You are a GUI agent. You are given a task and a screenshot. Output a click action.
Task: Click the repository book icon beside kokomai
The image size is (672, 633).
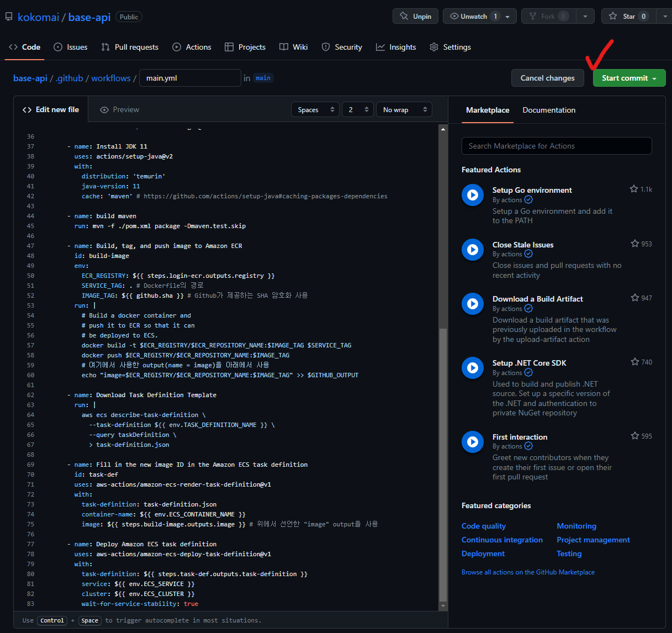(x=9, y=17)
